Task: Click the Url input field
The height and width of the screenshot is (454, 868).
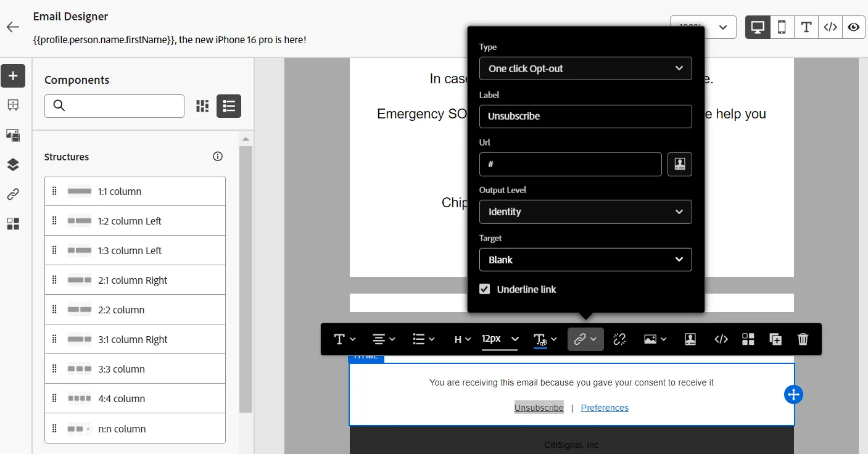Action: 571,164
